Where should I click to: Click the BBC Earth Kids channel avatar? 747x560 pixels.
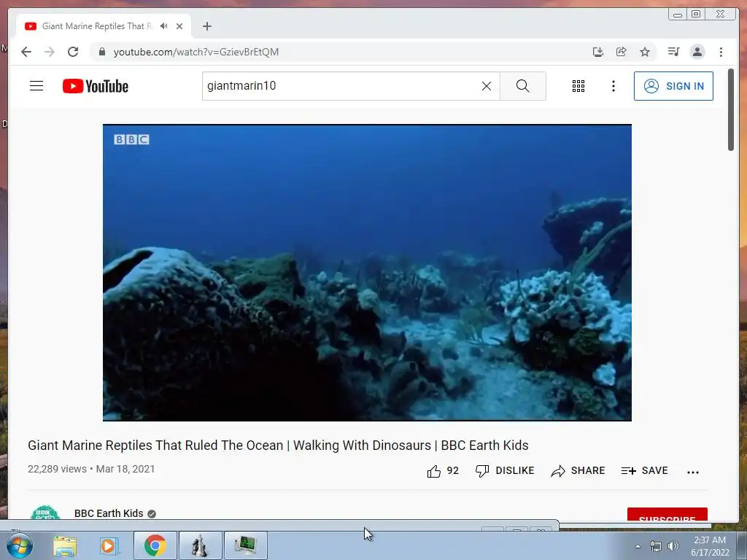click(x=45, y=513)
